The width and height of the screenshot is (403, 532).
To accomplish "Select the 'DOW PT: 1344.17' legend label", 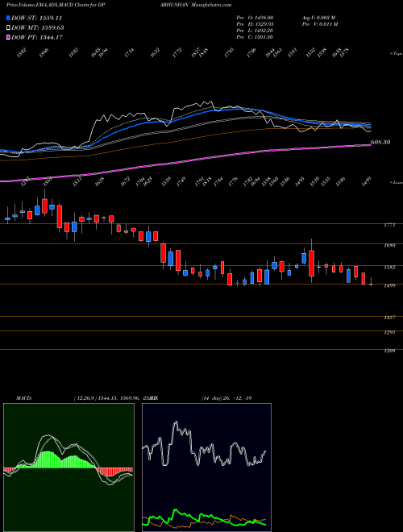I will click(x=37, y=37).
